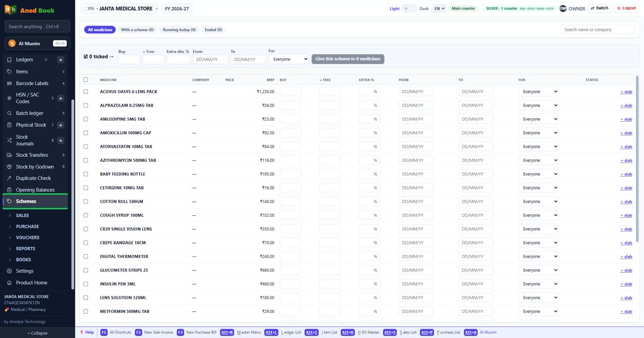Click the Duplicate Check wand icon

(9, 178)
